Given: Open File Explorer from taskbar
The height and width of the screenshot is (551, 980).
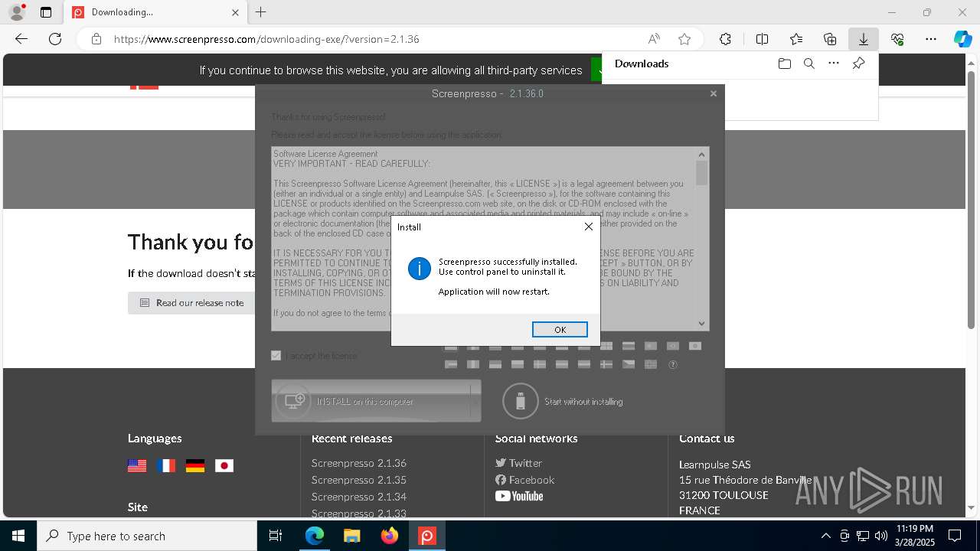Looking at the screenshot, I should tap(351, 536).
